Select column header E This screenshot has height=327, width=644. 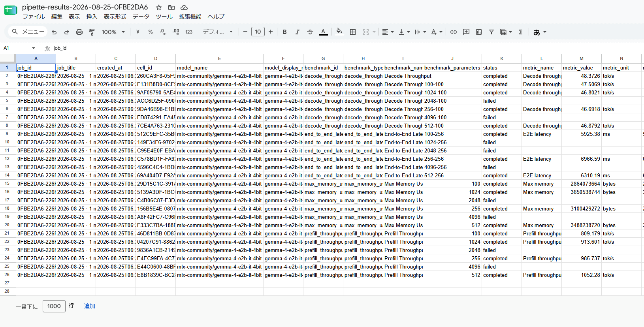[219, 58]
